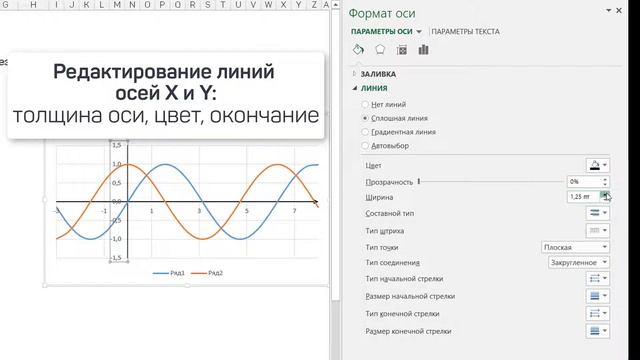The image size is (640, 360).
Task: Switch to ПАРАМЕТРЫ ОСИ tab
Action: [x=382, y=31]
